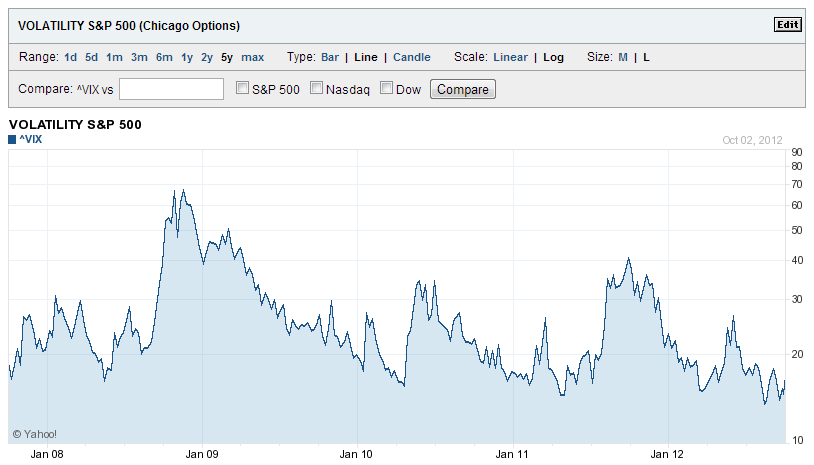Set range to 6m
The height and width of the screenshot is (465, 814).
click(164, 57)
